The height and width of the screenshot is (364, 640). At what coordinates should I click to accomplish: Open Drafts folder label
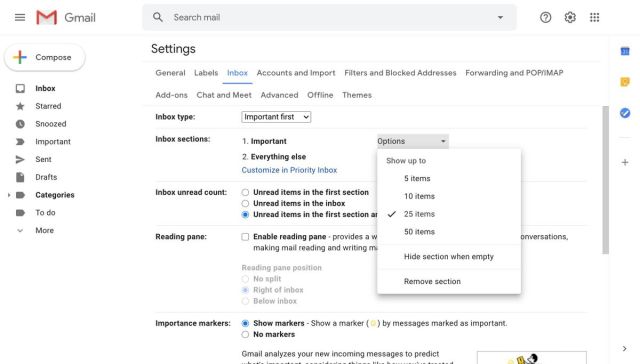(46, 177)
